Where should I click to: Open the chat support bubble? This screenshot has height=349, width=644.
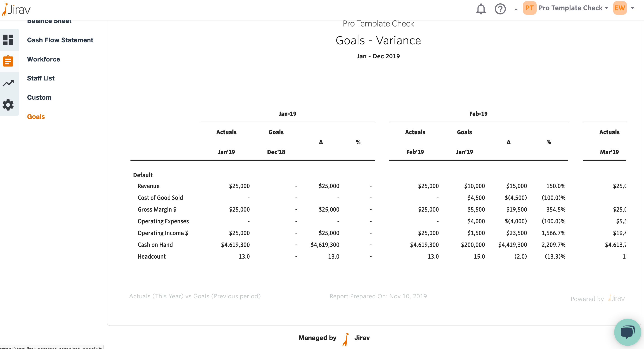click(x=627, y=332)
